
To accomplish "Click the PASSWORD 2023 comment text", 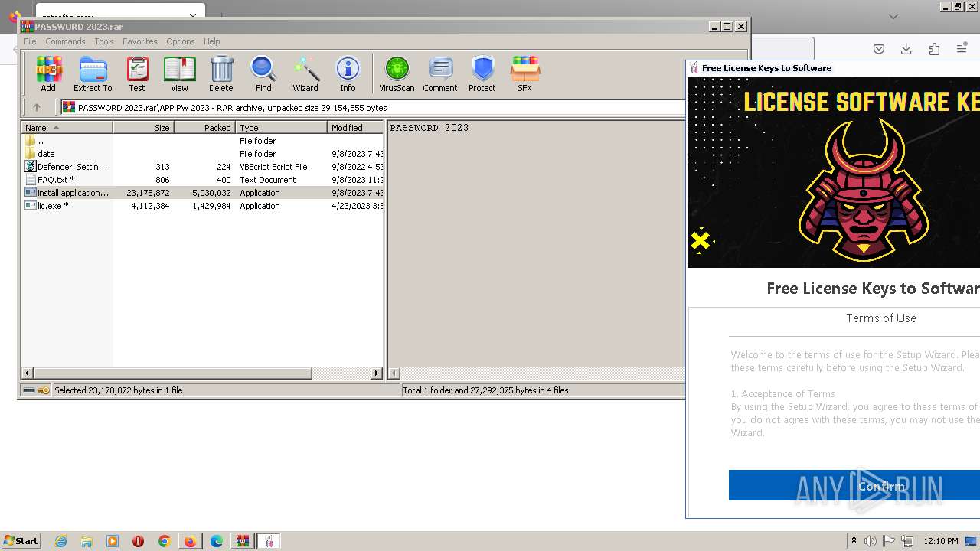I will pos(430,128).
